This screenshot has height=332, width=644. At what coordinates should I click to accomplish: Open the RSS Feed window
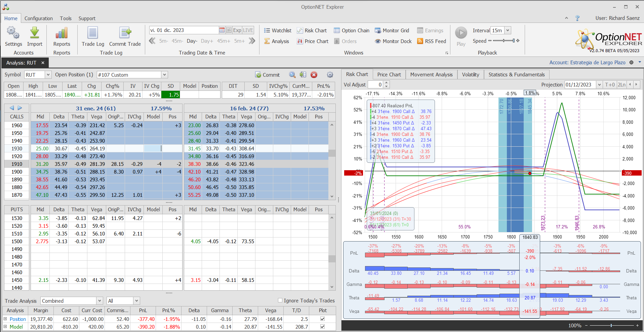[x=432, y=41]
